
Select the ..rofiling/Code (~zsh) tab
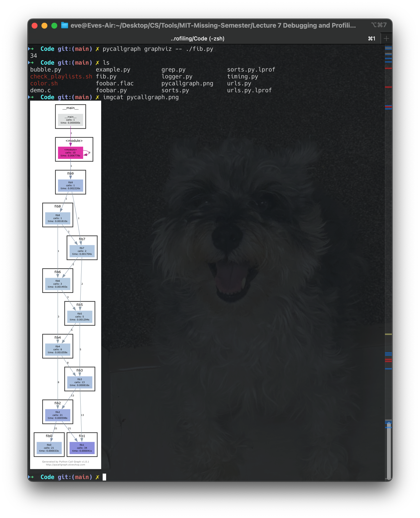coord(197,38)
